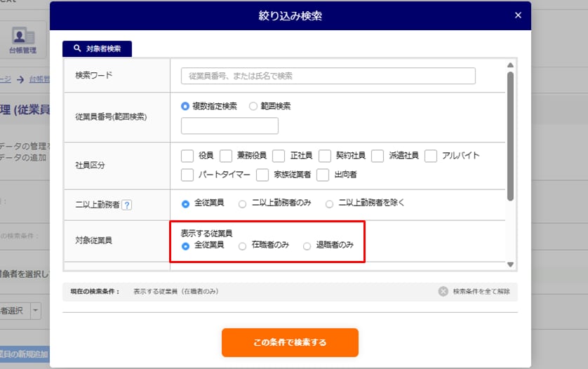588x369 pixels.
Task: Click the 検索ワード text input field
Action: 328,76
